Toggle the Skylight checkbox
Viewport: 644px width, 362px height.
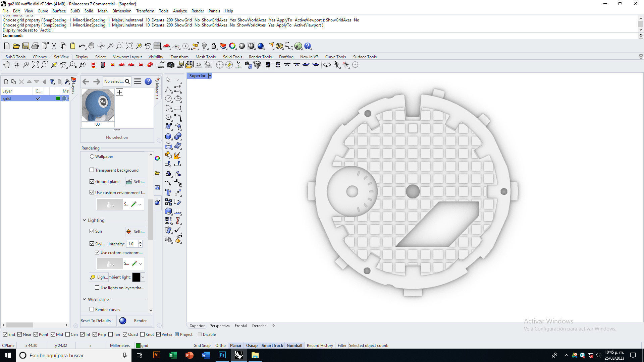92,244
